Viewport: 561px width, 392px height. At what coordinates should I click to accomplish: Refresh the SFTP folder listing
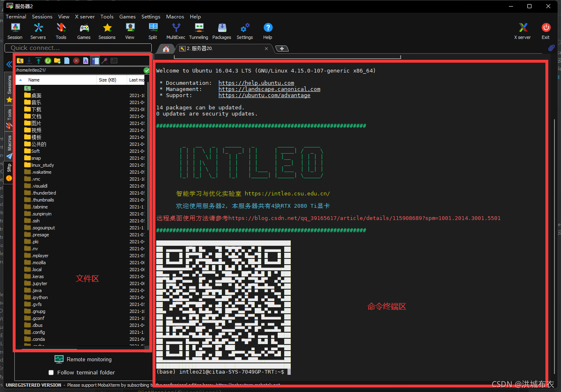click(x=48, y=61)
